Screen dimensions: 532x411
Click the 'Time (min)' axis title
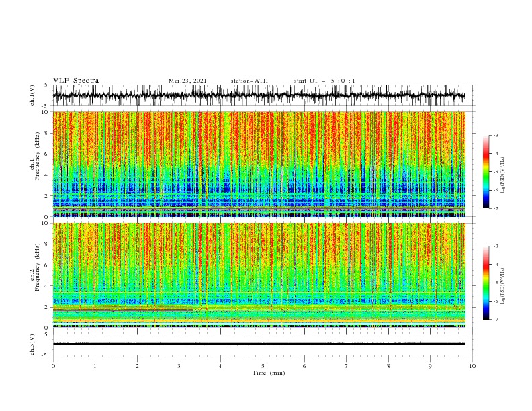[269, 373]
